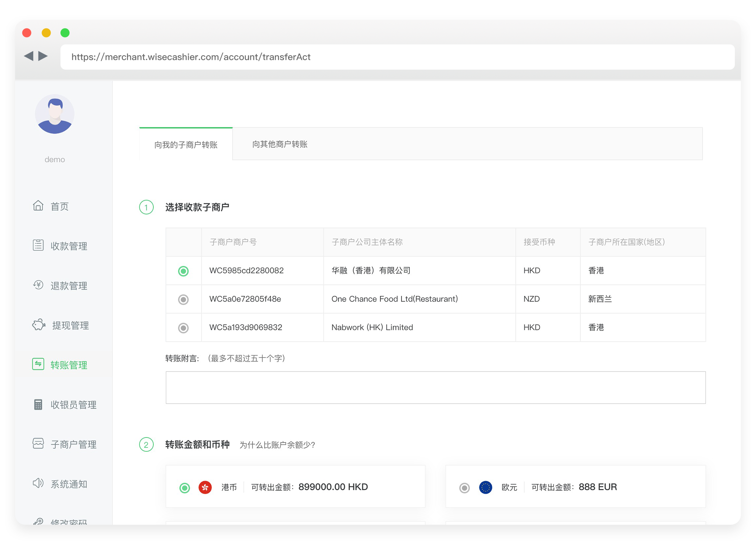Click merchant number WC5985cd2280082
Image resolution: width=756 pixels, height=555 pixels.
coord(246,271)
